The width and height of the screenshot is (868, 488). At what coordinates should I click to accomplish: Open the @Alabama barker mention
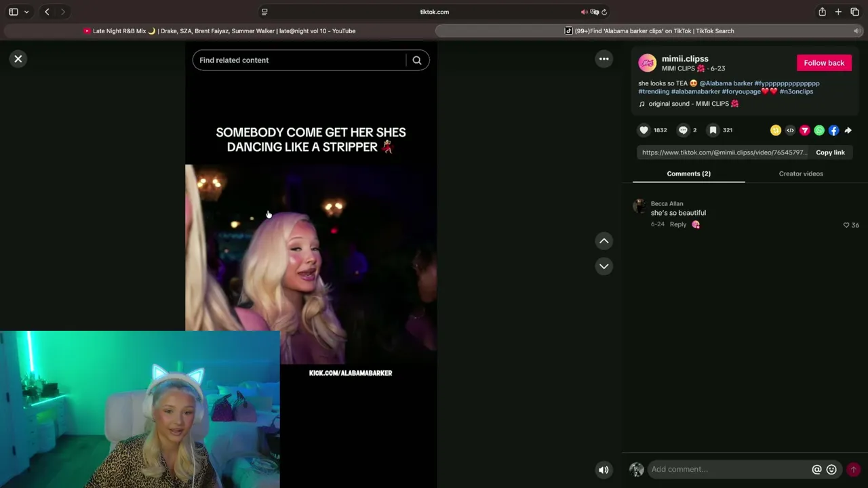pyautogui.click(x=726, y=83)
